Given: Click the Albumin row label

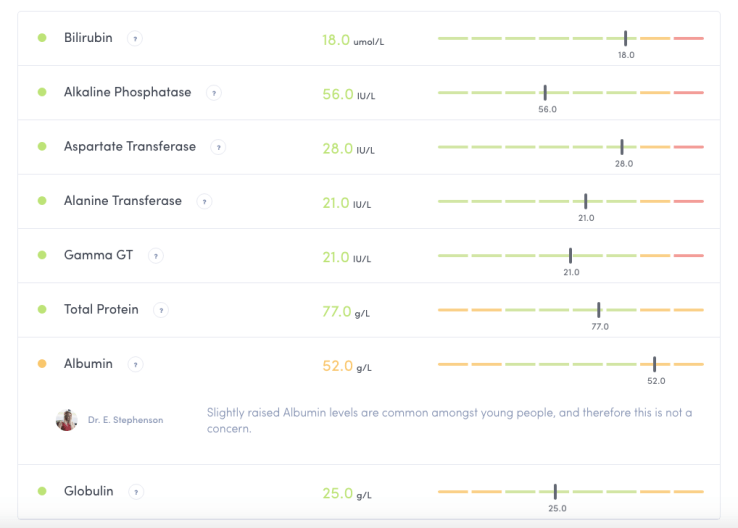Looking at the screenshot, I should [88, 364].
